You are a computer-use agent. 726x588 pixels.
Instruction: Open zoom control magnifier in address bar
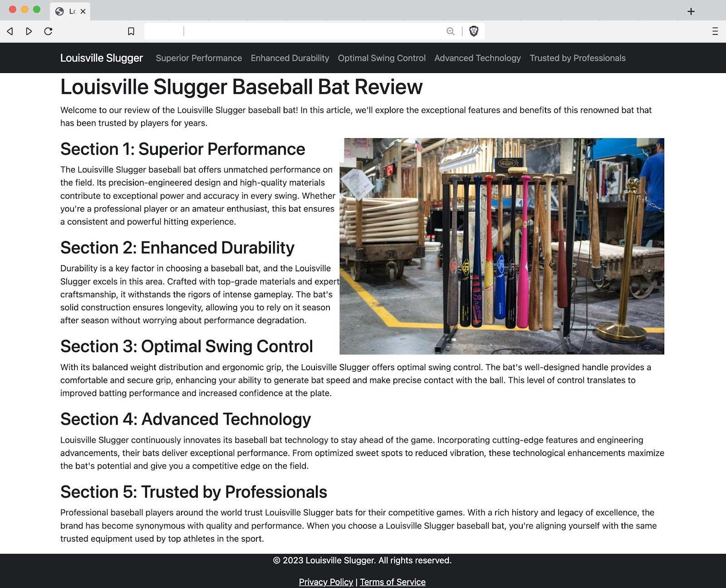(x=450, y=31)
